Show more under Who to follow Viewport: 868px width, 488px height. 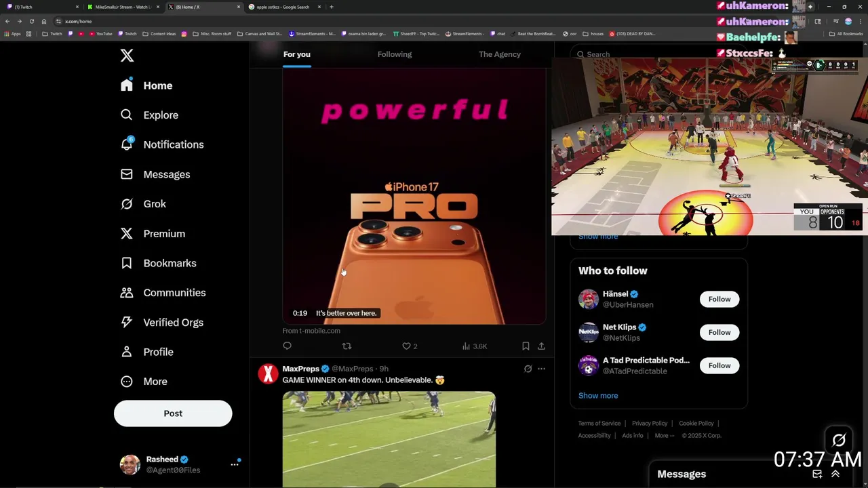coord(598,396)
